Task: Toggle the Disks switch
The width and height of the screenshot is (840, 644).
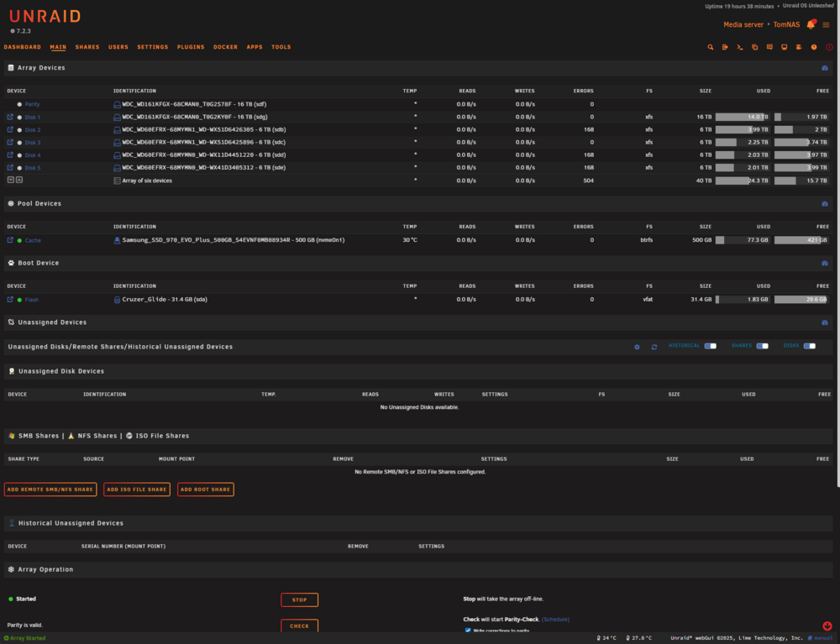Action: [810, 347]
